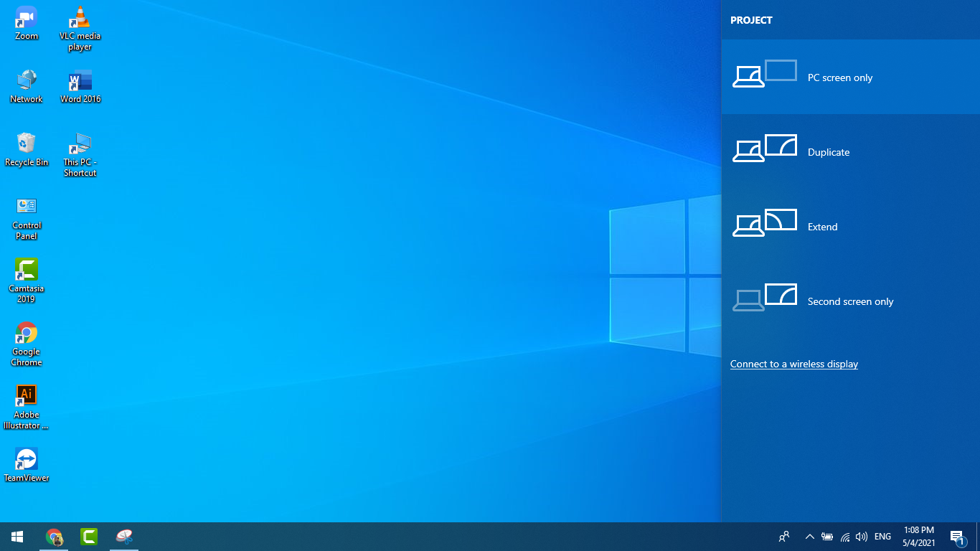Click Connect to a wireless display link
This screenshot has height=551, width=980.
tap(793, 364)
